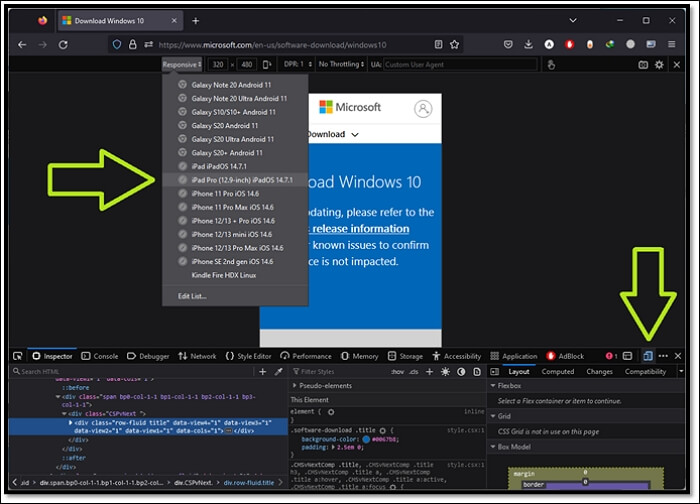Expand the DPR dropdown

(x=296, y=64)
